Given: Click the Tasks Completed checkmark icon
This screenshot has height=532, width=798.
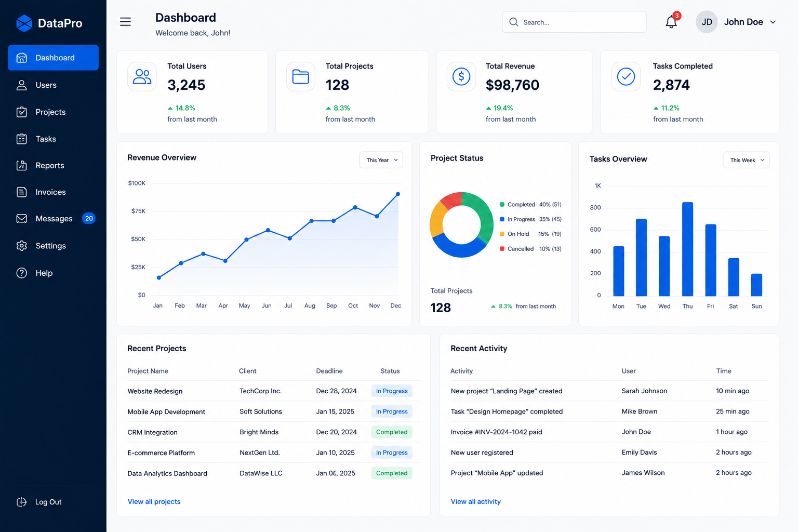Looking at the screenshot, I should click(626, 76).
